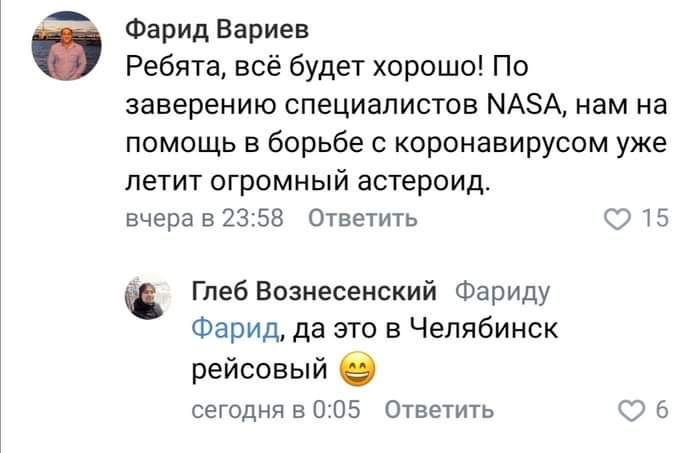
Task: Like Фарид Вариев's comment with heart icon
Action: 618,220
